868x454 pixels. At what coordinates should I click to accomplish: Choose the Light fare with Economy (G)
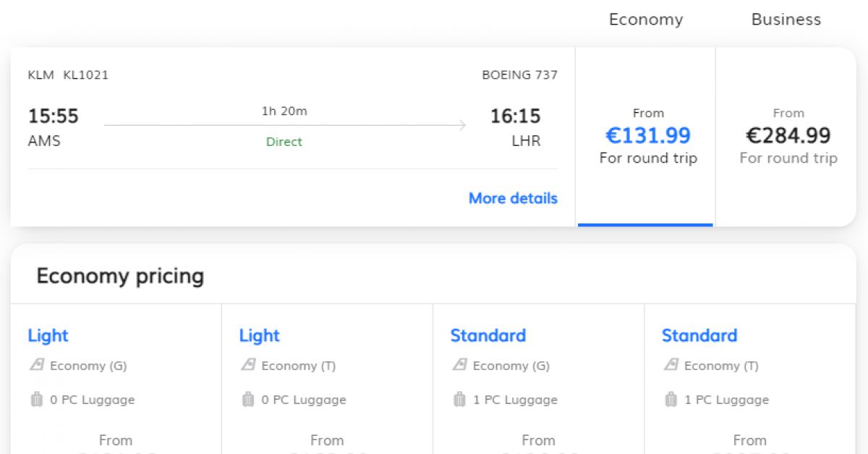48,335
